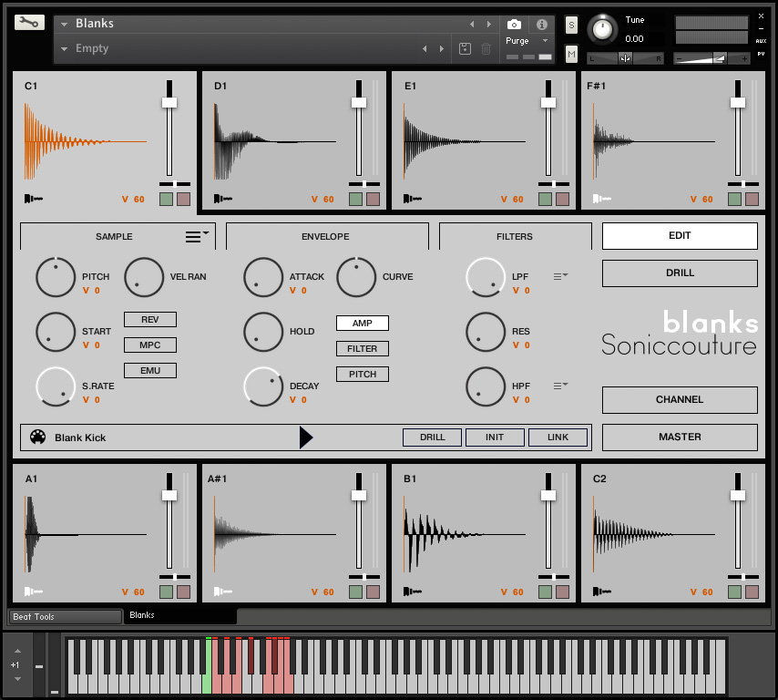The height and width of the screenshot is (700, 778).
Task: Open the Blanks instrument name dropdown
Action: pos(65,24)
